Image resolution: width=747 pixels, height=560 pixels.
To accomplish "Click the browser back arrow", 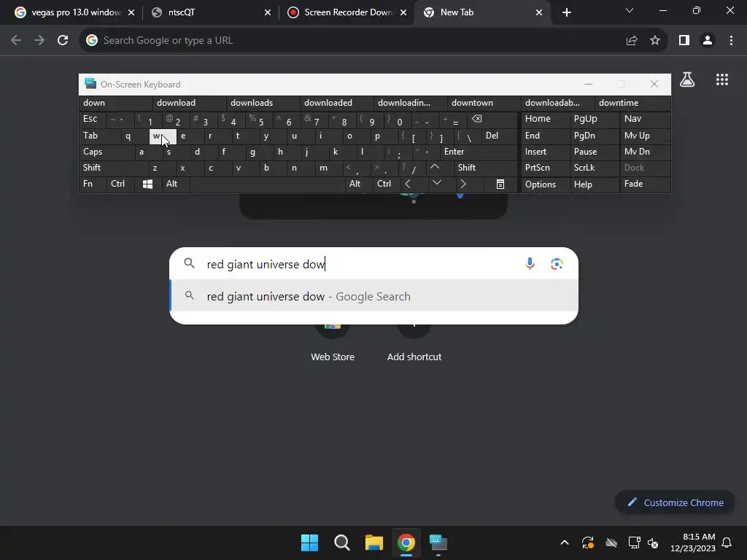I will [16, 41].
